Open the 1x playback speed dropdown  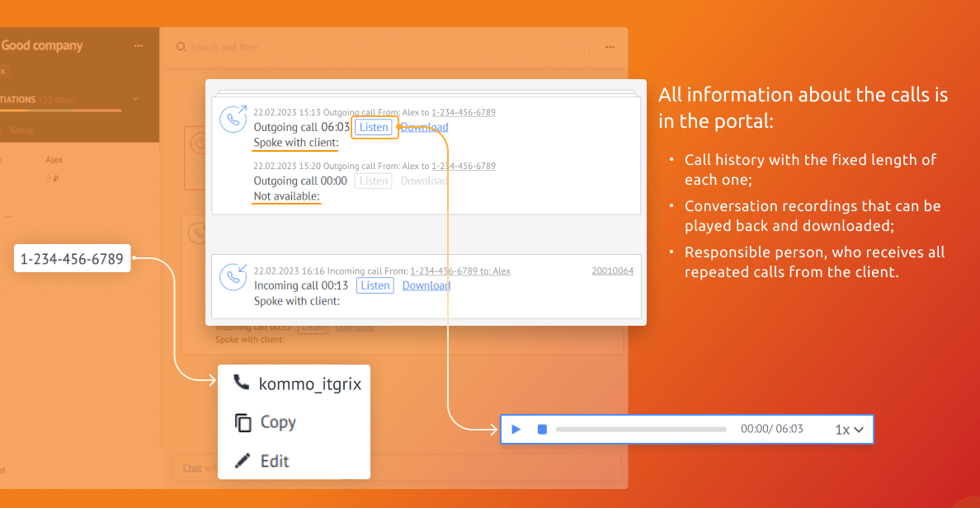coord(849,430)
